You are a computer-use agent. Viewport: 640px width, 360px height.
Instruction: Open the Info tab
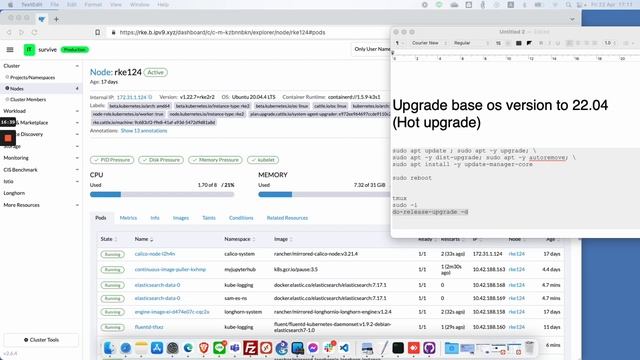pos(155,218)
